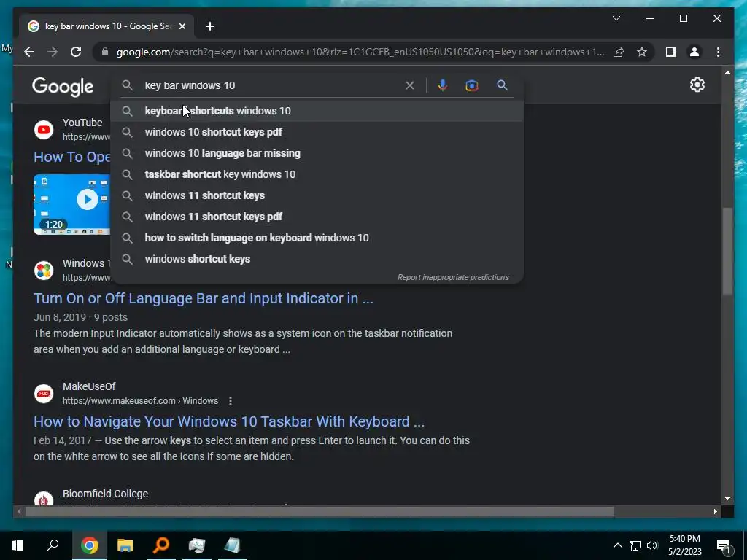This screenshot has width=747, height=560.
Task: Open orange magnifier app in taskbar
Action: pos(161,545)
